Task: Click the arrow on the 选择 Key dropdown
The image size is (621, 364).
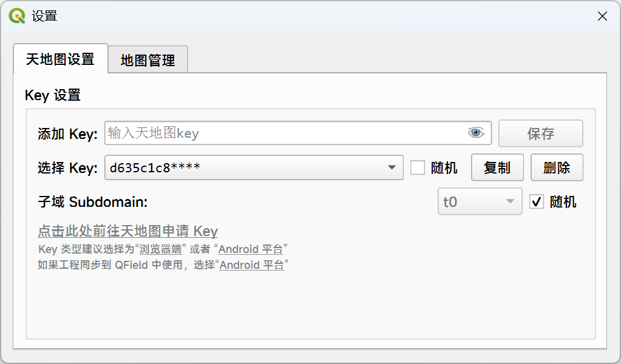Action: tap(392, 167)
